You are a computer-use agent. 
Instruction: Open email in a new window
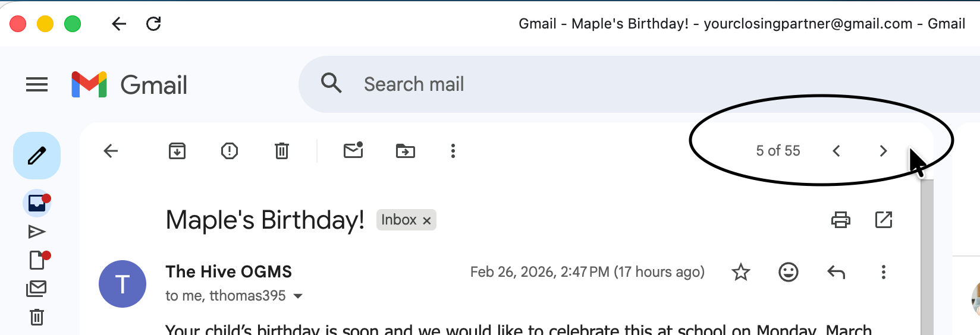(x=884, y=220)
